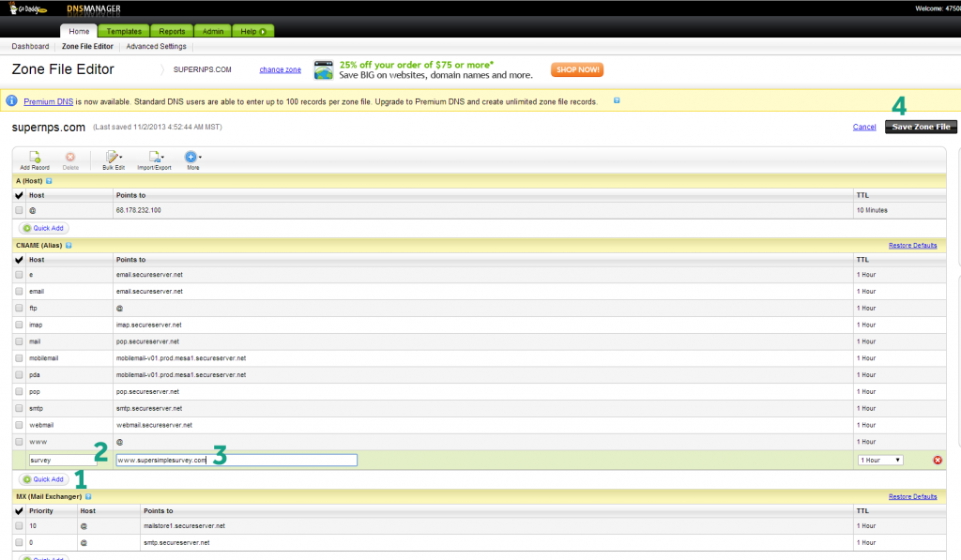The width and height of the screenshot is (961, 560).
Task: Go to the Dashboard sub-menu
Action: click(x=30, y=47)
